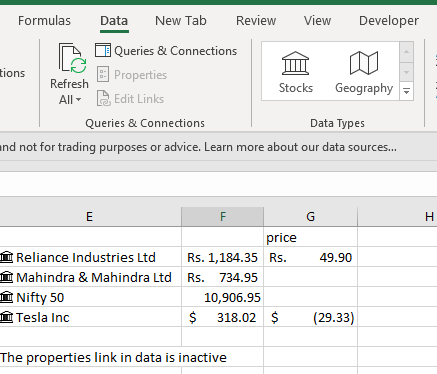Convert selection to Stocks data type
The image size is (437, 374).
click(296, 72)
